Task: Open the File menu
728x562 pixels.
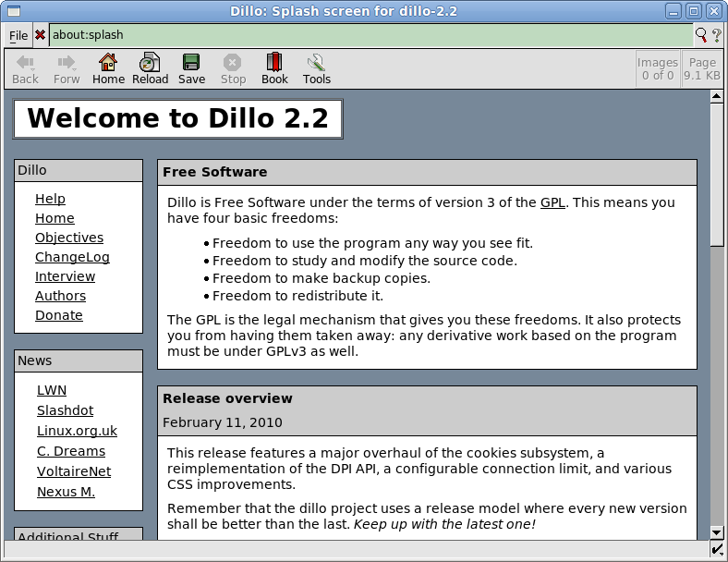Action: 18,35
